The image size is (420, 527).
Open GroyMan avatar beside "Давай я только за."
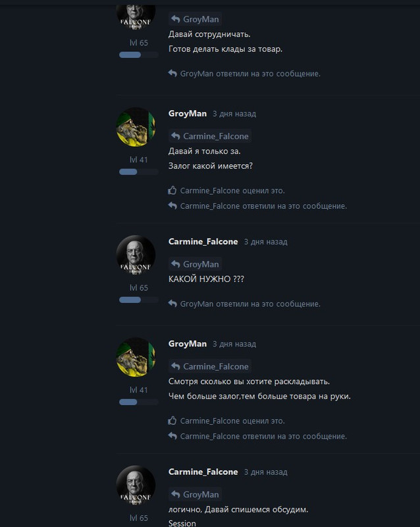point(136,126)
